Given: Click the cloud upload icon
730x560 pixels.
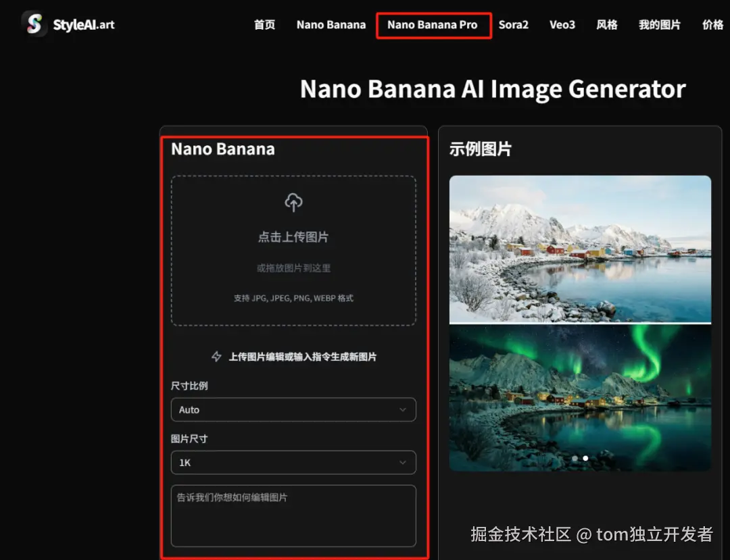Looking at the screenshot, I should point(293,203).
